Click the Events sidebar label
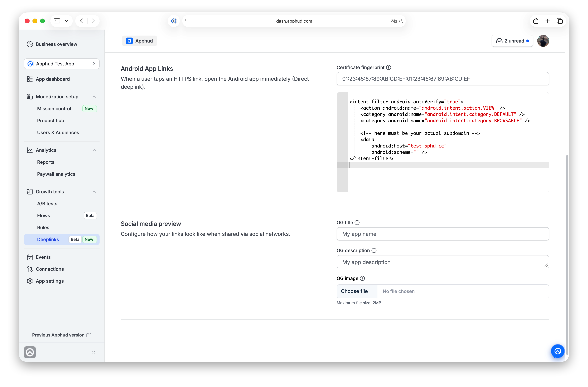Image resolution: width=588 pixels, height=387 pixels. pyautogui.click(x=43, y=257)
